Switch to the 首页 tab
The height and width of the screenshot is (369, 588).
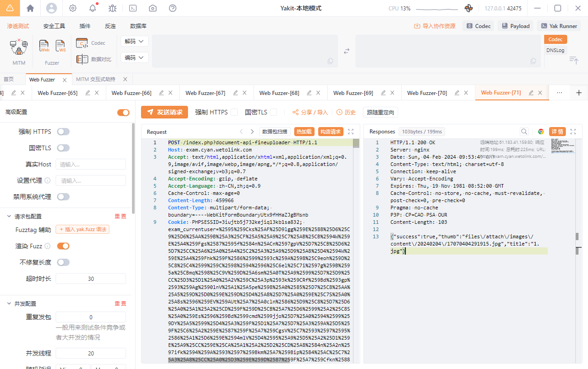point(9,79)
